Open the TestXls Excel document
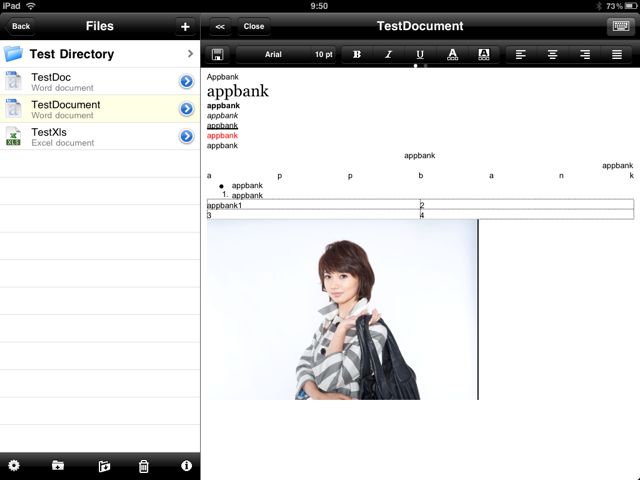Image resolution: width=640 pixels, height=480 pixels. [x=100, y=136]
